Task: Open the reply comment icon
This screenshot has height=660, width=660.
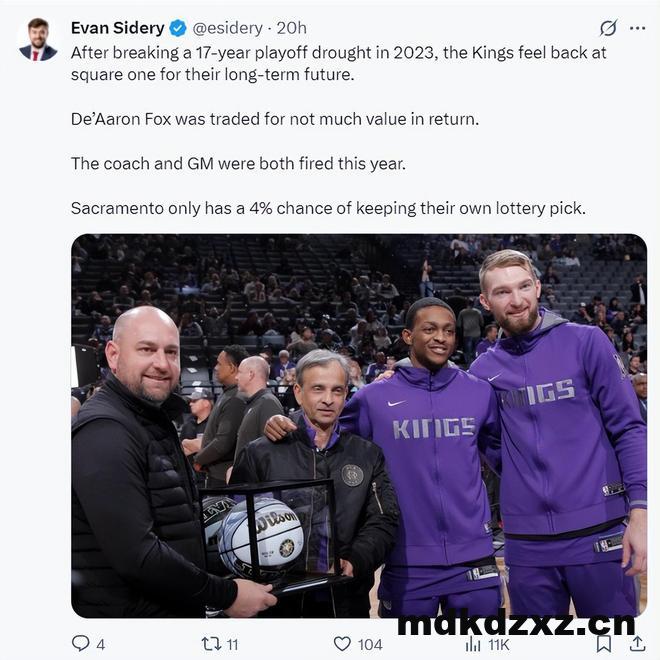Action: [80, 644]
